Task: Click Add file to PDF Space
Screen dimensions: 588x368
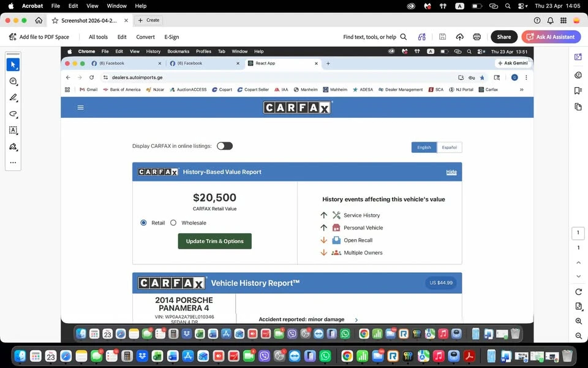Action: [x=39, y=37]
